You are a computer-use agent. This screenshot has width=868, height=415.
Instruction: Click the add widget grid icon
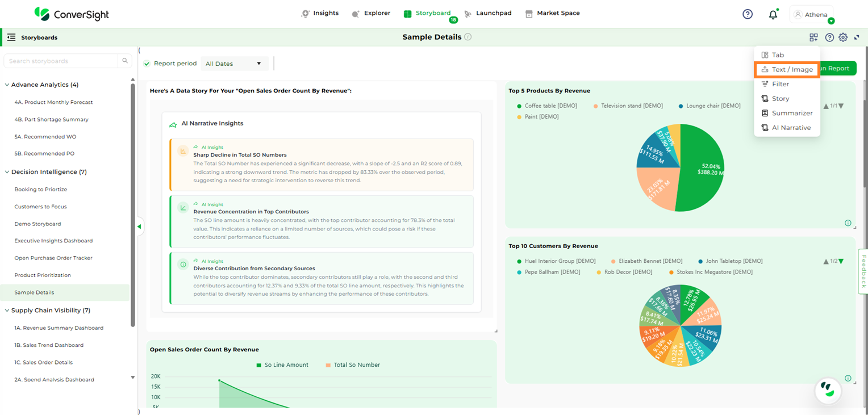tap(813, 37)
